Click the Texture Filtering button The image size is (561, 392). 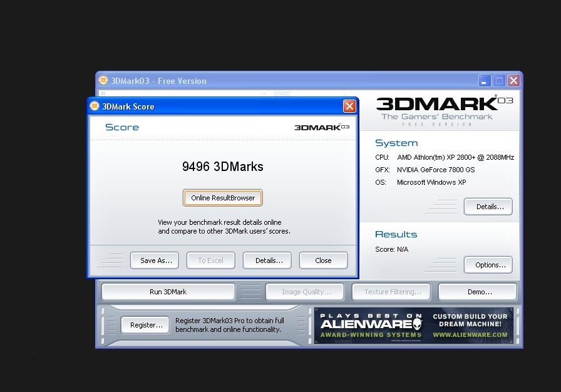pyautogui.click(x=391, y=292)
